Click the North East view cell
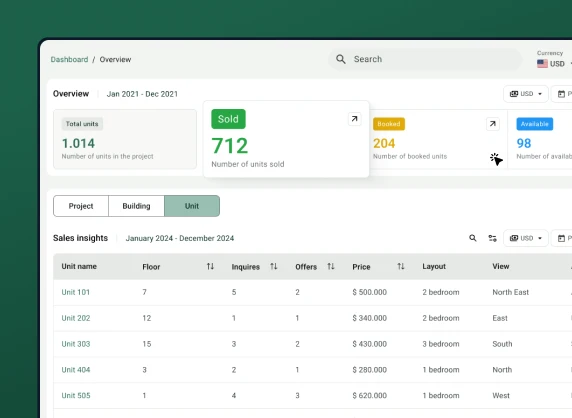 [x=511, y=292]
